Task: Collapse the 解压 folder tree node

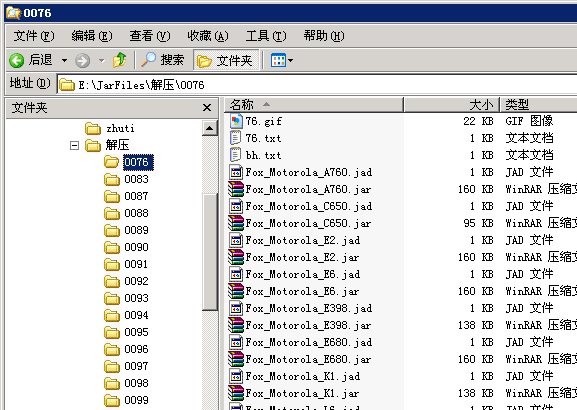Action: tap(74, 145)
